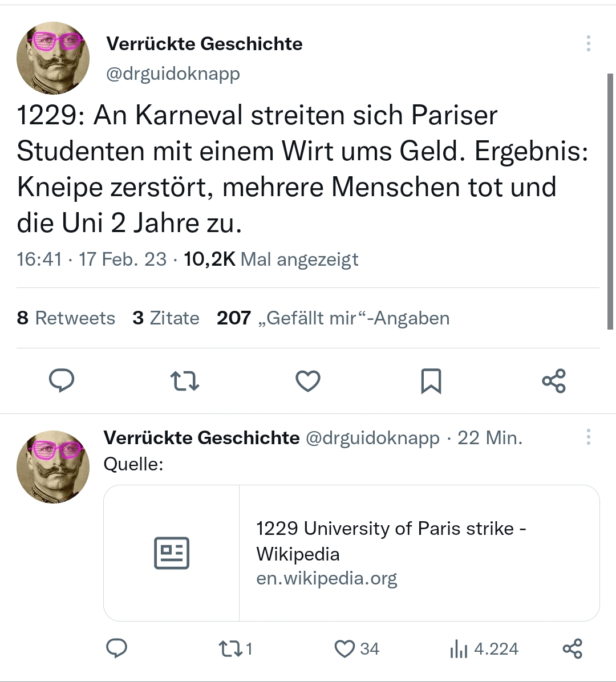Viewport: 616px width, 682px height.
Task: Open @drguidoknapp handle on main tweet
Action: coord(173,74)
